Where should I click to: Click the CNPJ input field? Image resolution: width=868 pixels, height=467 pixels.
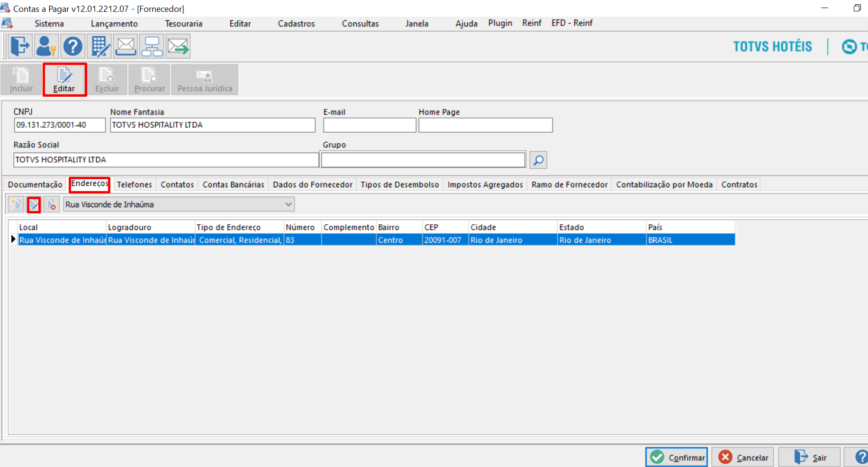(x=60, y=125)
